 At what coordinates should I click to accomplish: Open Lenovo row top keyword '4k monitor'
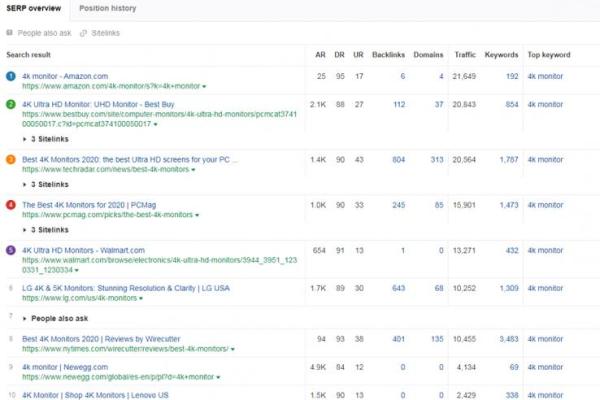tap(545, 395)
